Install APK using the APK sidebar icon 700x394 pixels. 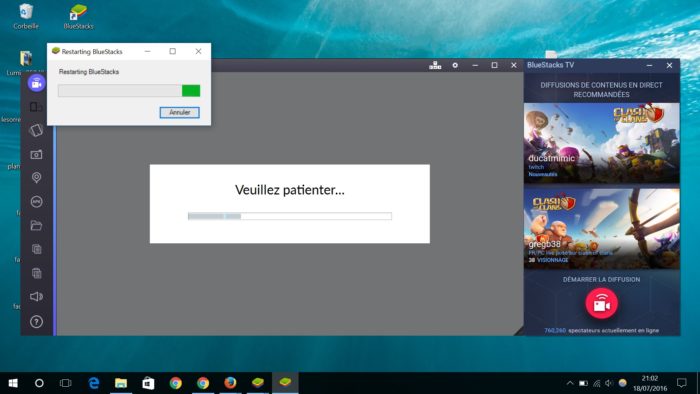(x=36, y=202)
